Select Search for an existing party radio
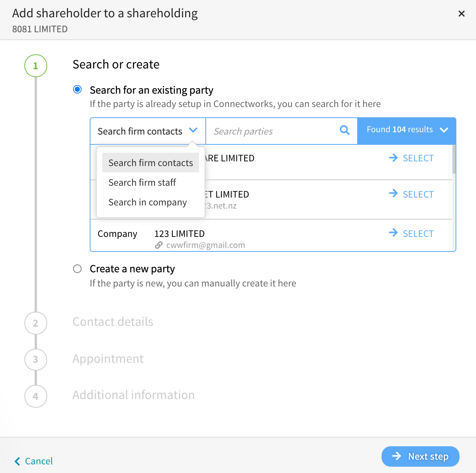The width and height of the screenshot is (476, 473). pyautogui.click(x=77, y=89)
